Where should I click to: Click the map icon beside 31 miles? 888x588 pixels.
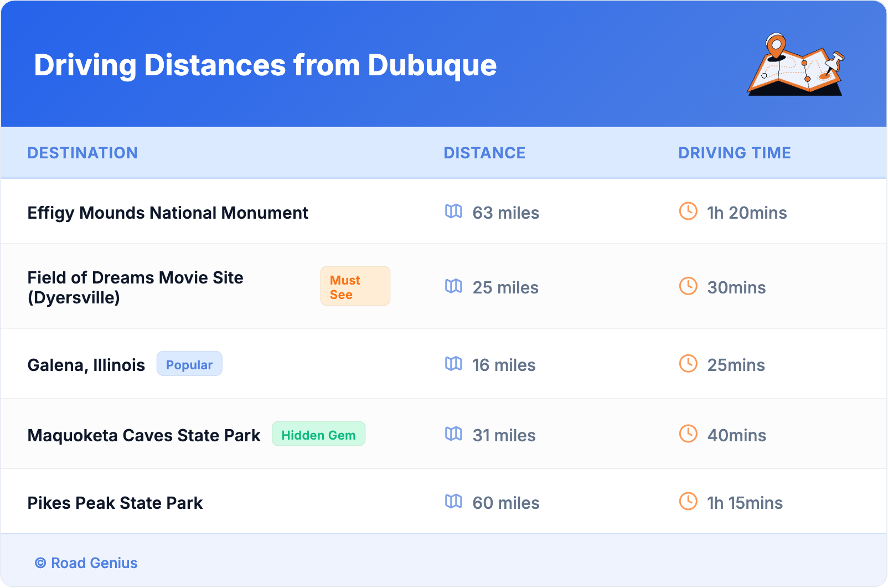(x=453, y=434)
